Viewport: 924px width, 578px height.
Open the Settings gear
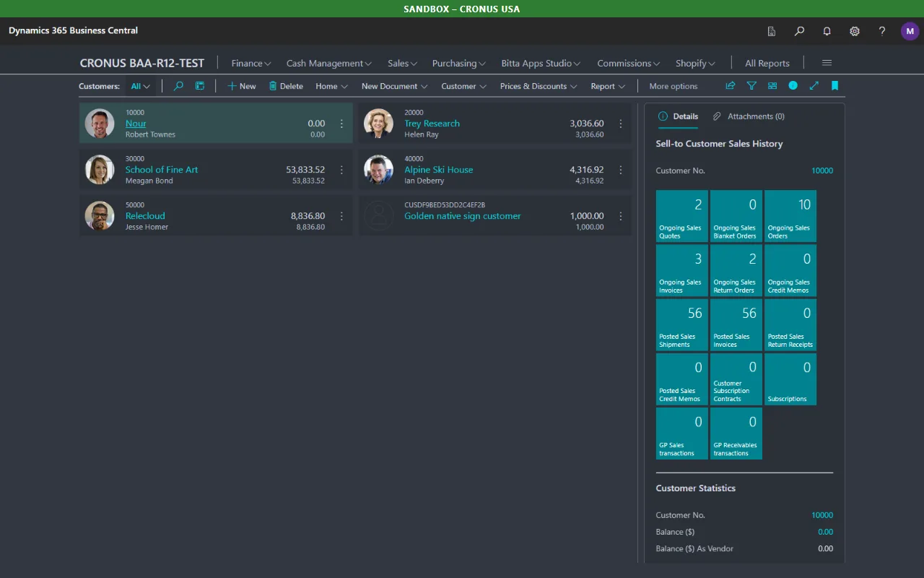[855, 31]
